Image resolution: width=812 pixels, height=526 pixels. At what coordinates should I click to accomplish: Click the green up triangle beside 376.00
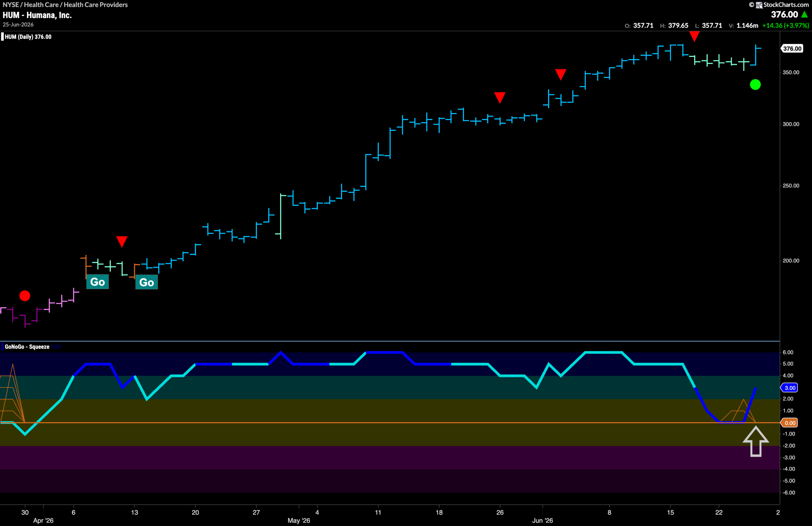(804, 14)
